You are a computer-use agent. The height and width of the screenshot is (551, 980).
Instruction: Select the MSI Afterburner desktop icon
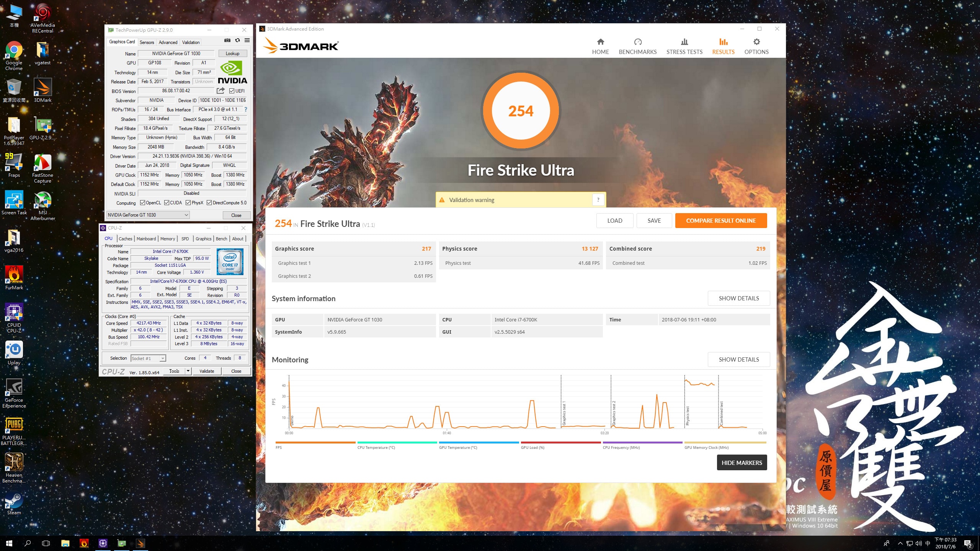point(42,206)
